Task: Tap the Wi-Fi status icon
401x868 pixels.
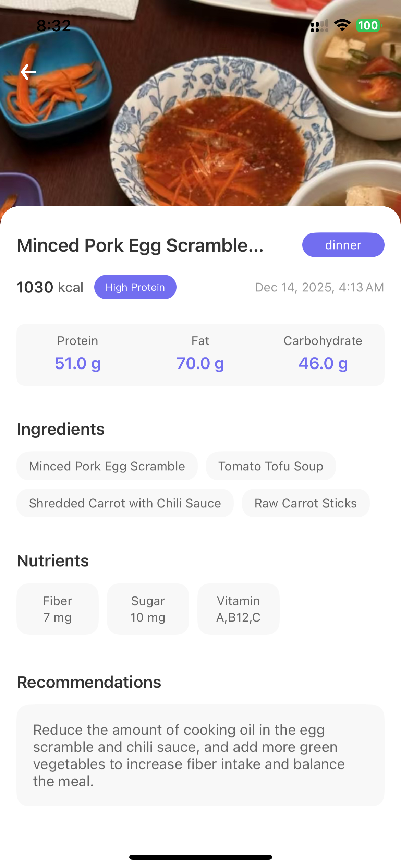Action: 342,25
